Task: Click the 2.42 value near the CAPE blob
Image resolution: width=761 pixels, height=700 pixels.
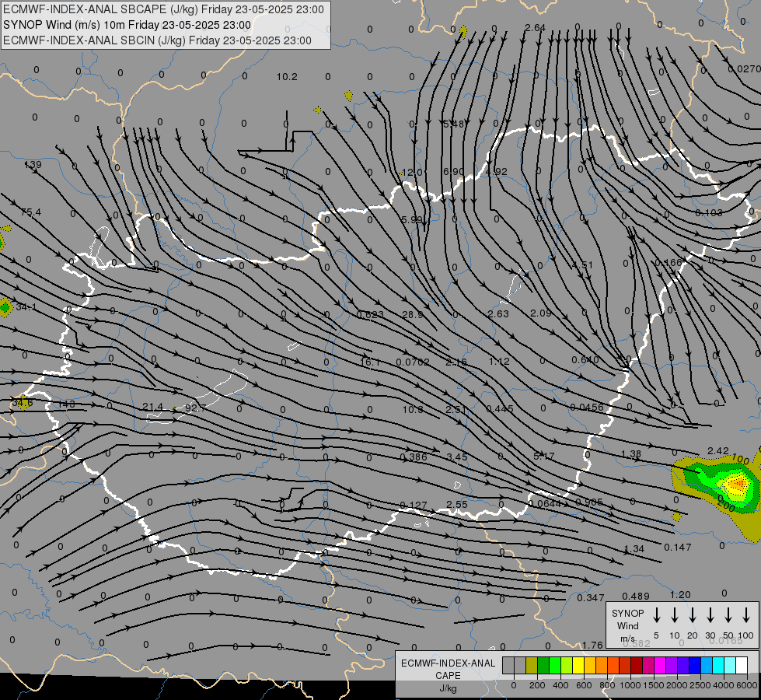Action: point(717,451)
